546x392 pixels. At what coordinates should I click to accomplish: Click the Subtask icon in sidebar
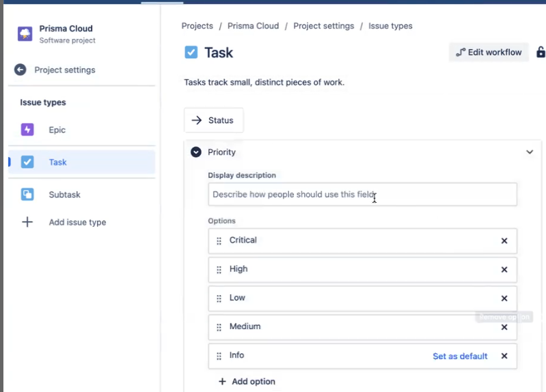[27, 194]
